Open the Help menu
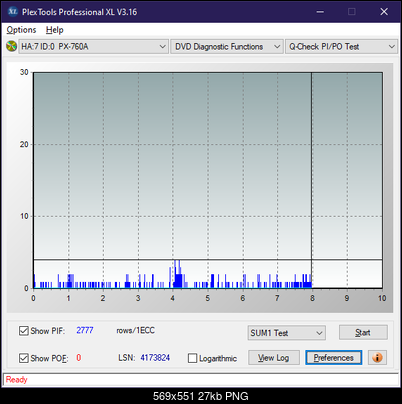The height and width of the screenshot is (404, 402). click(55, 30)
